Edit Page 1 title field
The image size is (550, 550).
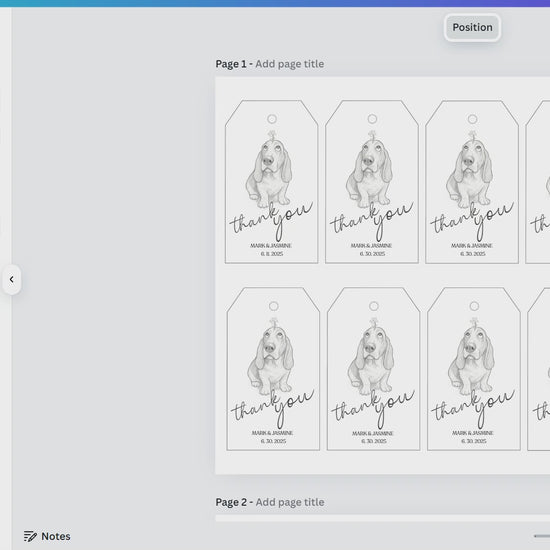pyautogui.click(x=289, y=64)
